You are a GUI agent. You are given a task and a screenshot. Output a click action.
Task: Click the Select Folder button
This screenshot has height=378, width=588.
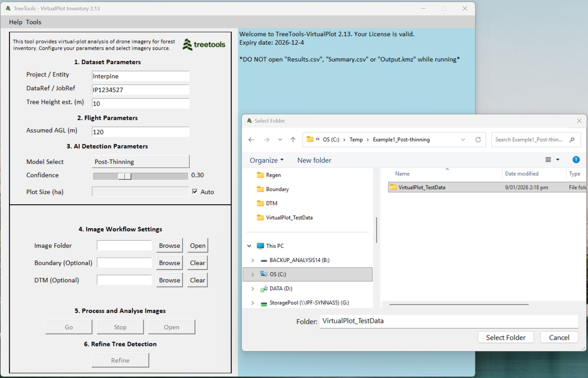pos(505,338)
